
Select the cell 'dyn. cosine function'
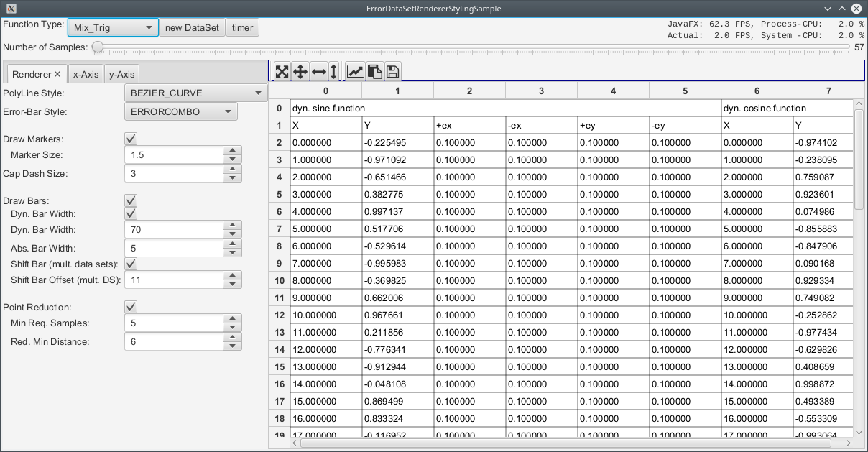click(787, 108)
